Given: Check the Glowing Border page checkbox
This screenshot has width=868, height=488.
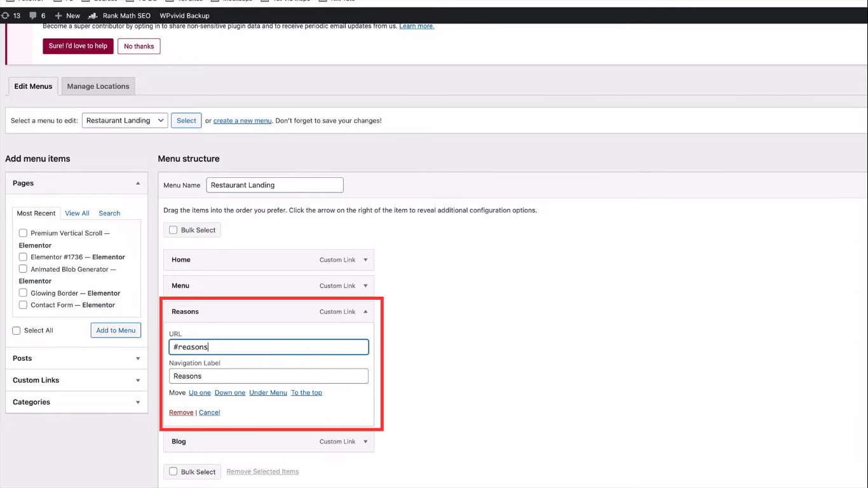Looking at the screenshot, I should coord(23,293).
